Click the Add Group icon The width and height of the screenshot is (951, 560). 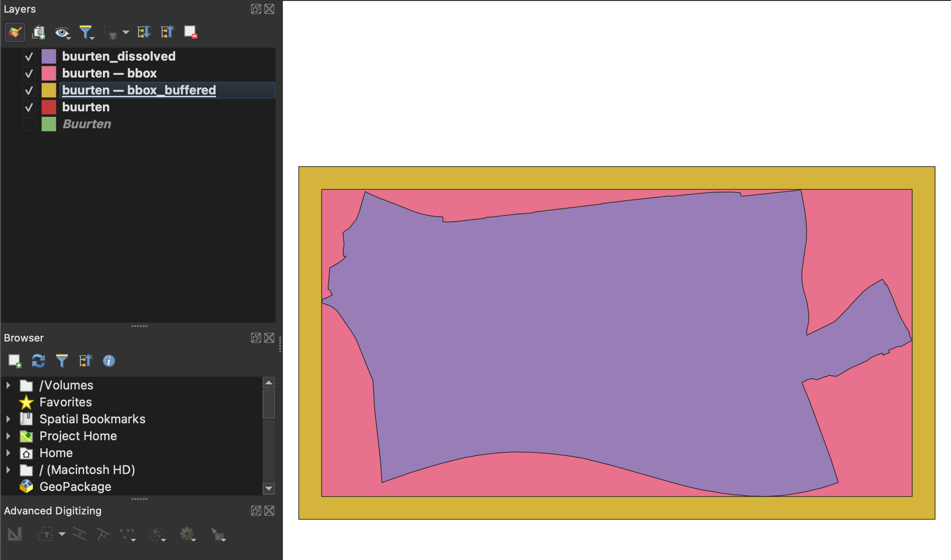39,32
